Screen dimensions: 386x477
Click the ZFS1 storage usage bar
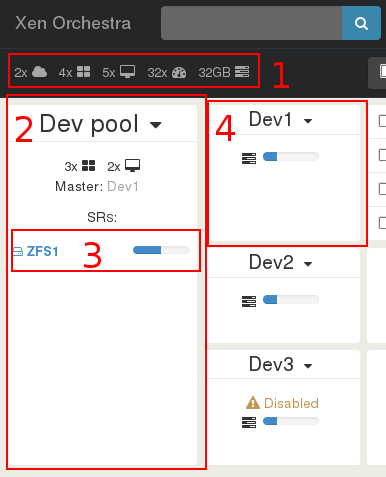coord(161,250)
